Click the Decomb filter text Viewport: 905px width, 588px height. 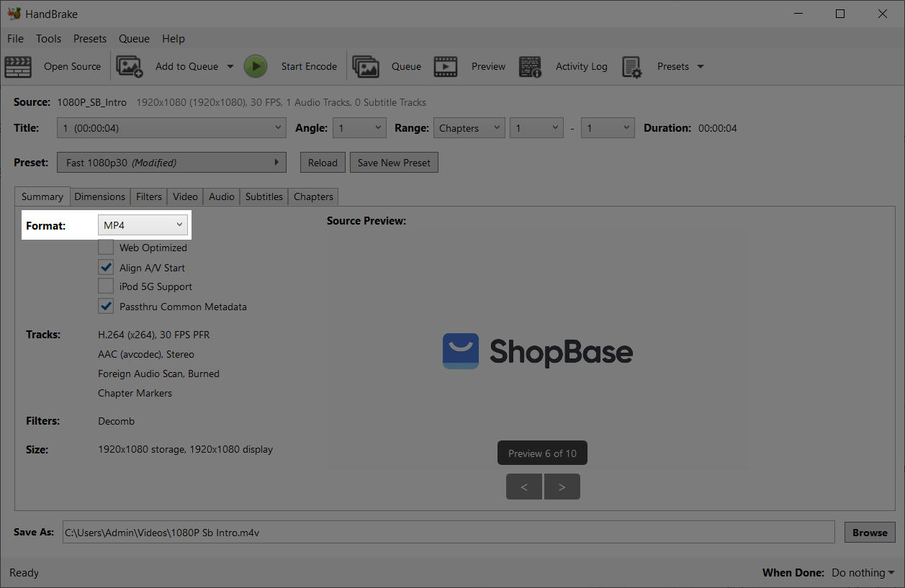coord(116,421)
